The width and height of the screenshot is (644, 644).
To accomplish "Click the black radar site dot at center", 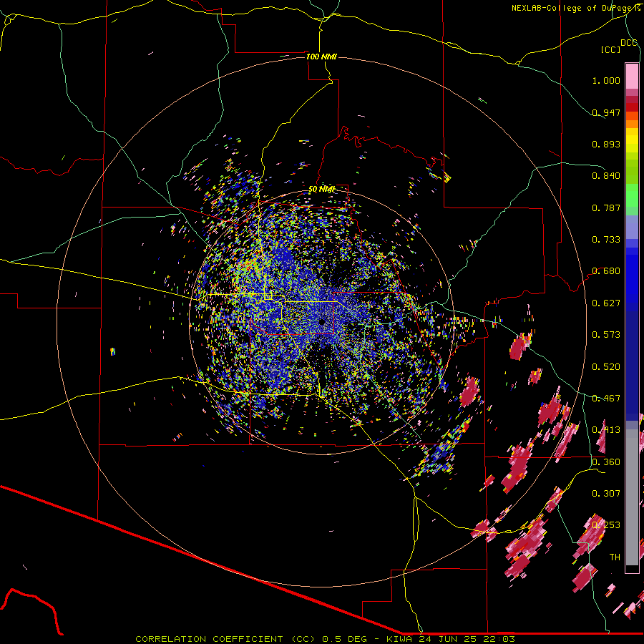I will [323, 323].
